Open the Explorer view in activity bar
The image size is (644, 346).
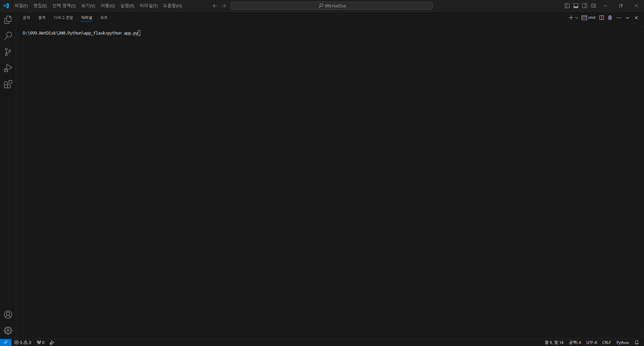coord(8,20)
